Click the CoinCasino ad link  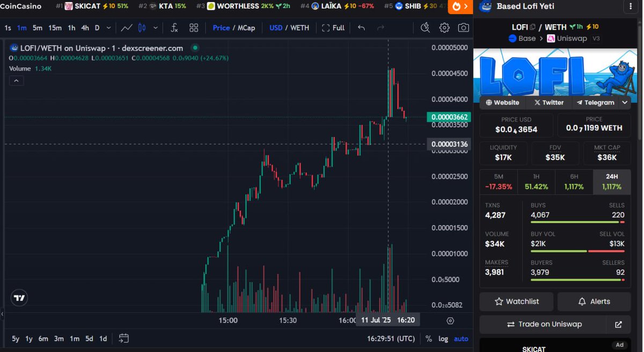point(20,6)
